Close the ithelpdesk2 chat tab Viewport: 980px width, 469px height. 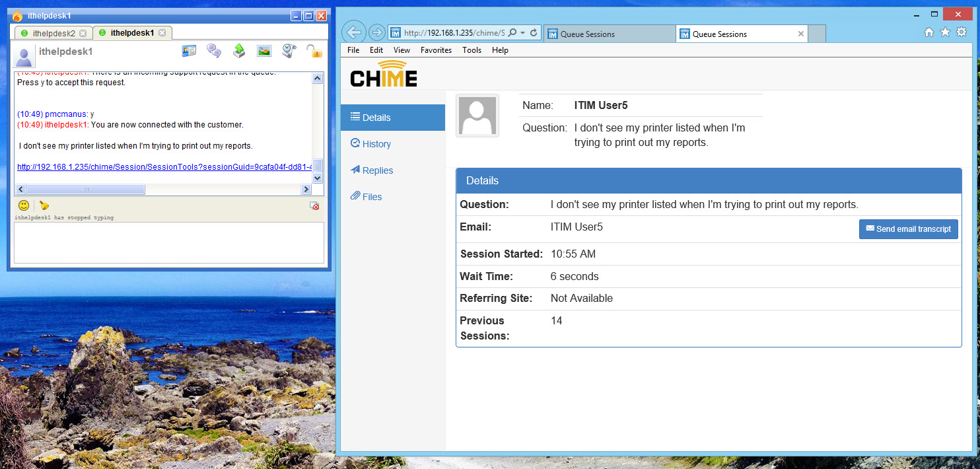(83, 33)
